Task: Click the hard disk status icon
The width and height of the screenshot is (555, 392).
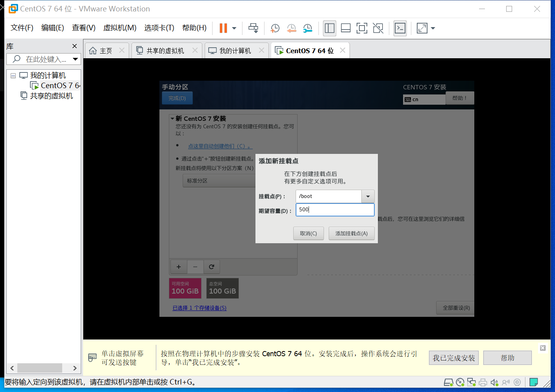Action: (x=449, y=382)
